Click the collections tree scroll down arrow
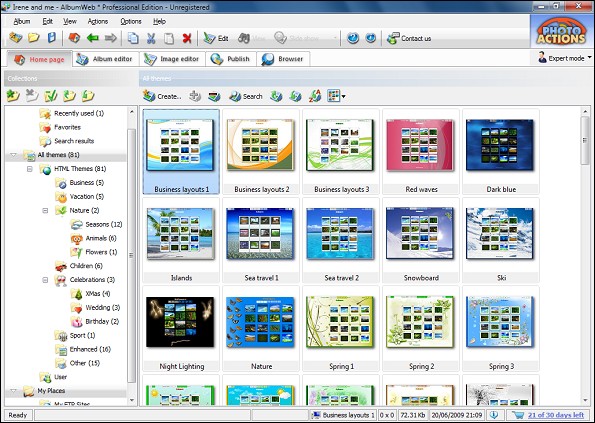The width and height of the screenshot is (595, 423). pos(132,400)
